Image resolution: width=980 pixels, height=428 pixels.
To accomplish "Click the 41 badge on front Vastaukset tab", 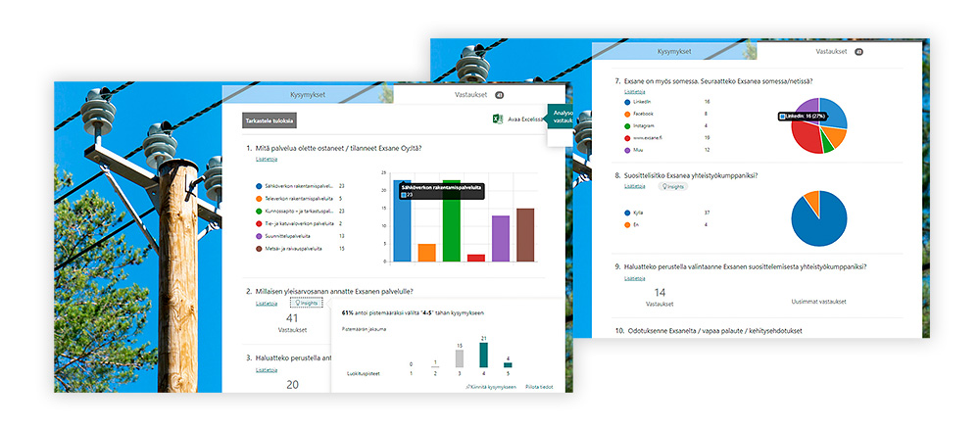I will point(499,96).
